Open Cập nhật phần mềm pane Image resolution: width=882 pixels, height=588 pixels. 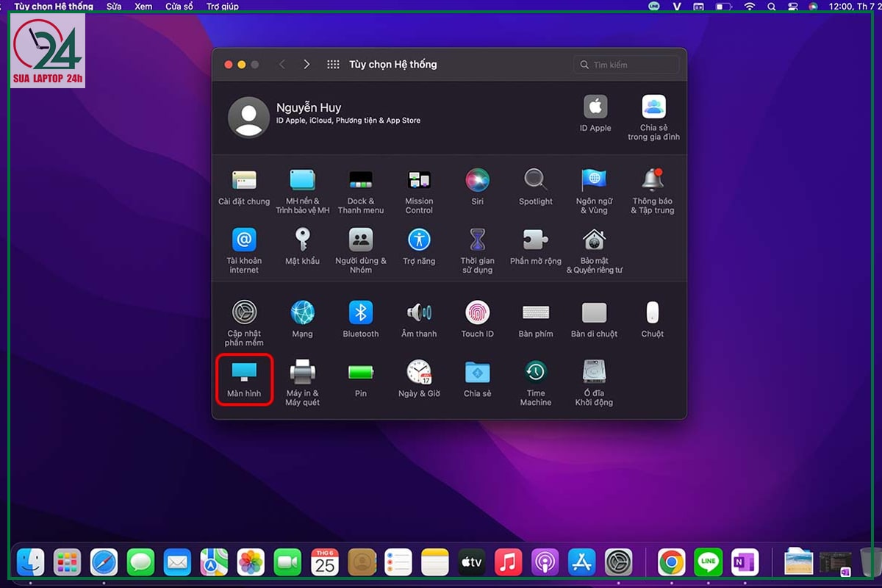244,323
